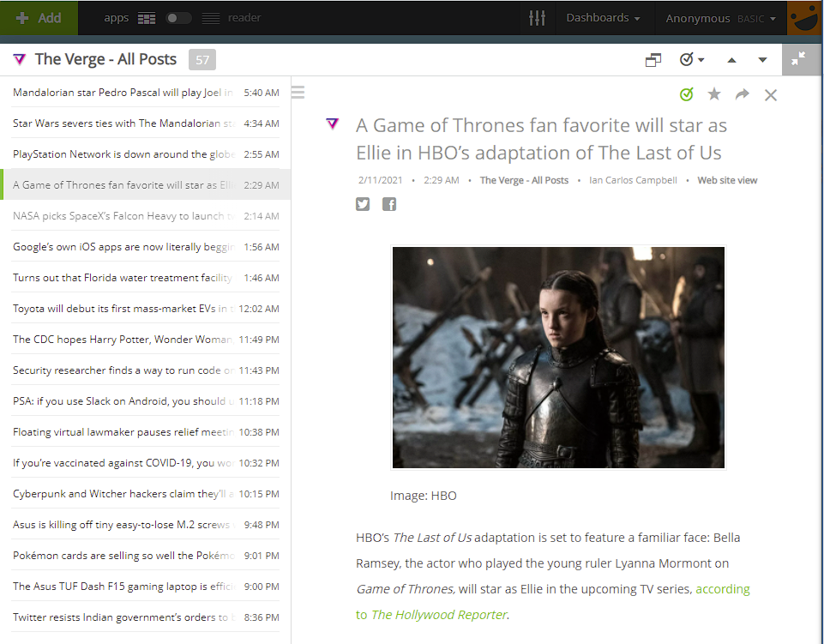
Task: Open the mark-as-read dropdown in feed header
Action: pyautogui.click(x=692, y=59)
